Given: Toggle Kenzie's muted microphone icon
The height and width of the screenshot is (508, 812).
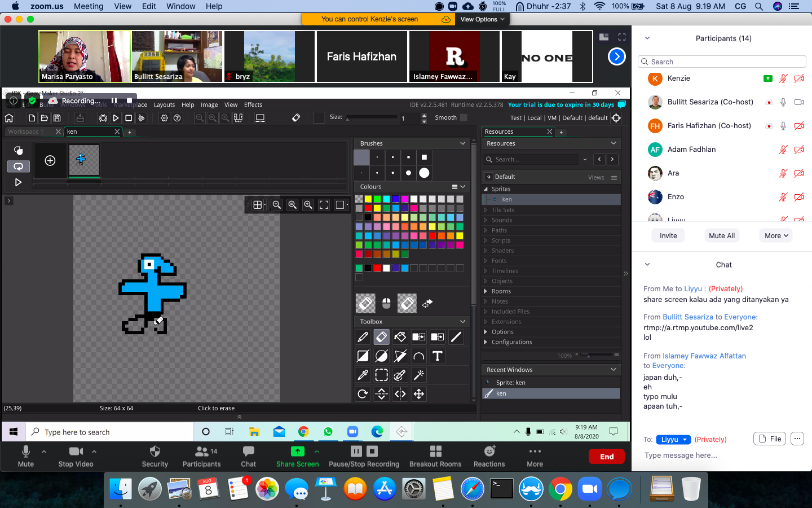Looking at the screenshot, I should pos(783,78).
